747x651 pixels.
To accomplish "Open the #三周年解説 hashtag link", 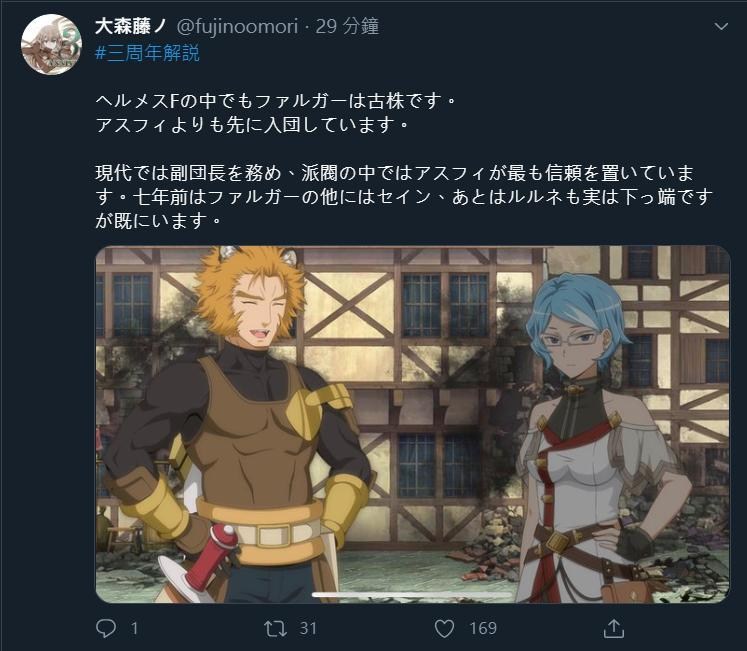I will point(147,53).
